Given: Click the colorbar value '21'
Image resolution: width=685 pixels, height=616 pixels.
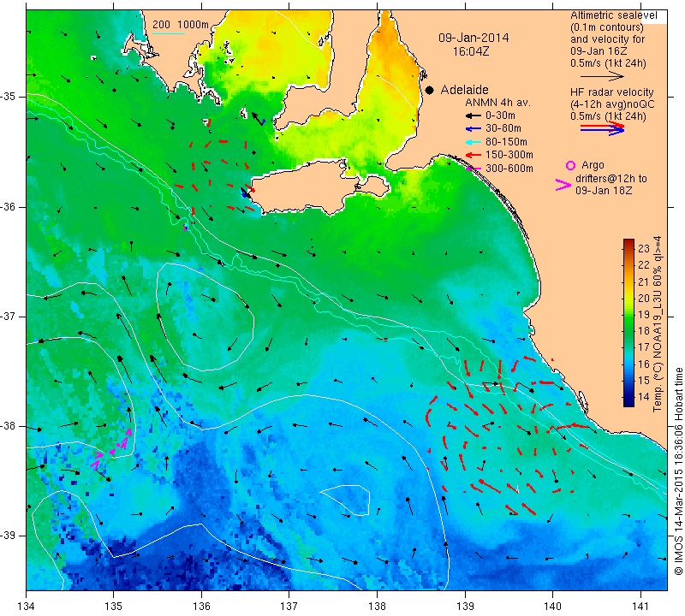Looking at the screenshot, I should pos(644,282).
